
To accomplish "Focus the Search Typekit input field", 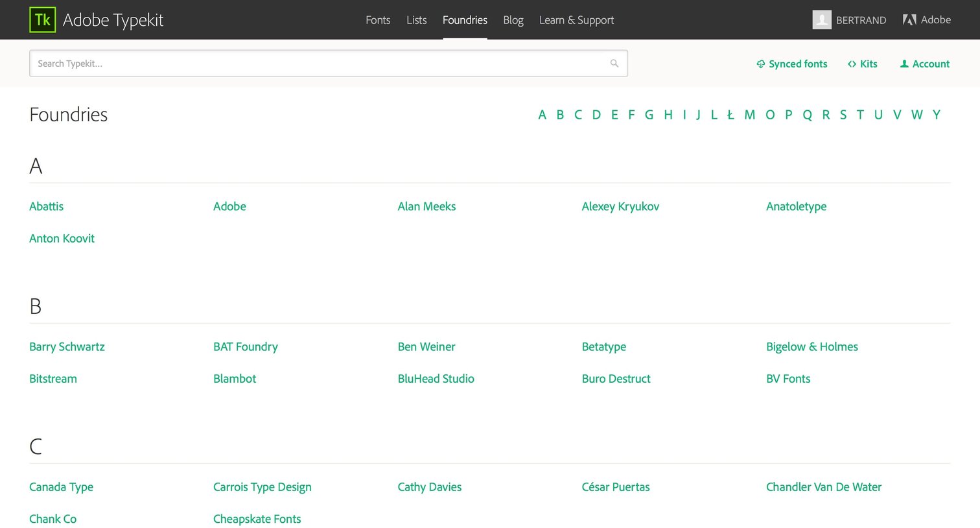I will [329, 64].
